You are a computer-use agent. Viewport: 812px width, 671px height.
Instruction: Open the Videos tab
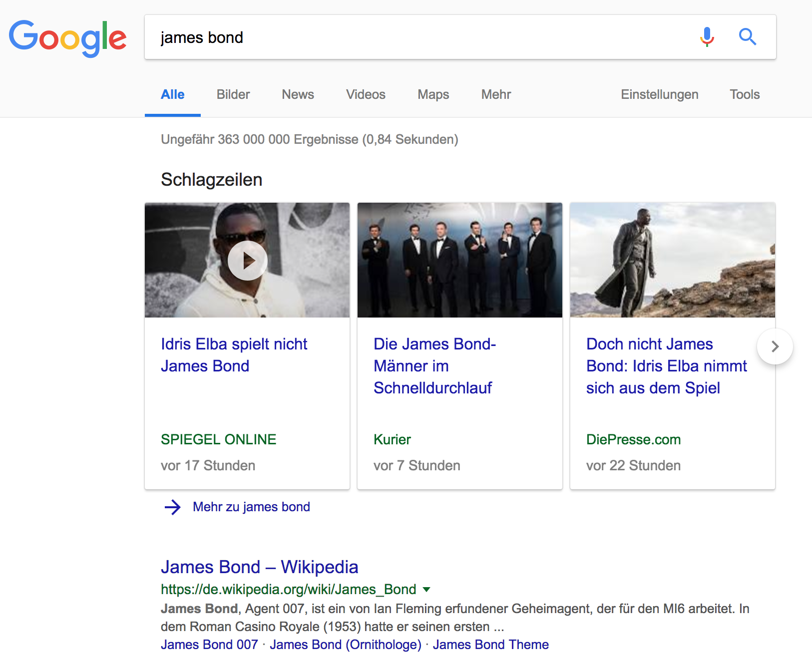366,94
